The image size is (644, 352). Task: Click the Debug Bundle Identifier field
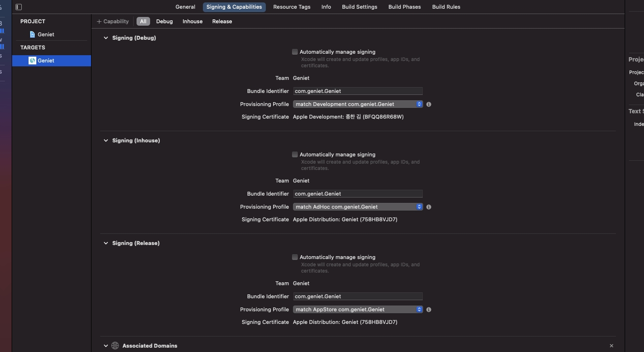pos(358,91)
